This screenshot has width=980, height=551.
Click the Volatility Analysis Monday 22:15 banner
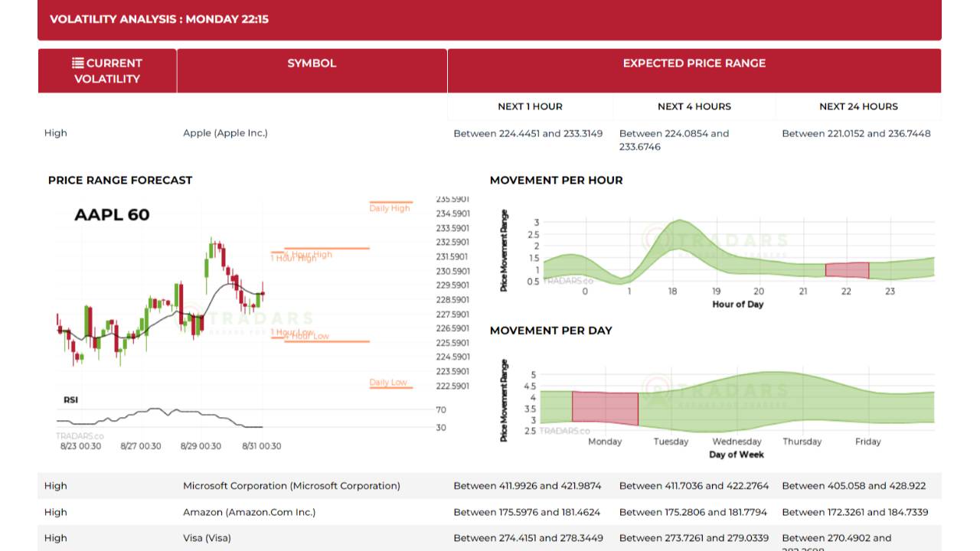pyautogui.click(x=489, y=20)
